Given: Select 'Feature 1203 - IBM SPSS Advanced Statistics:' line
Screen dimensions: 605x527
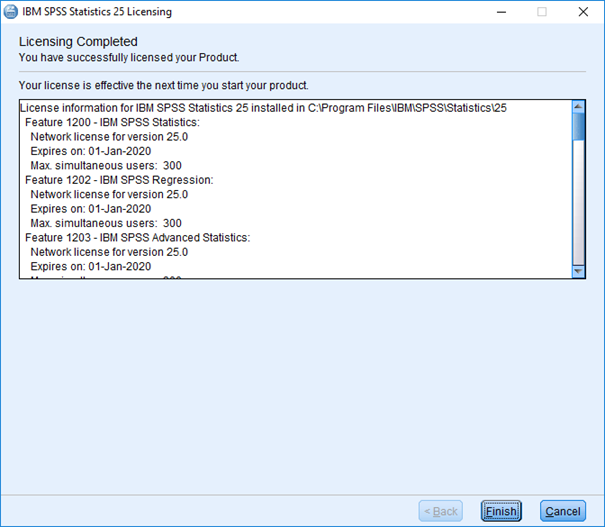Looking at the screenshot, I should point(137,237).
